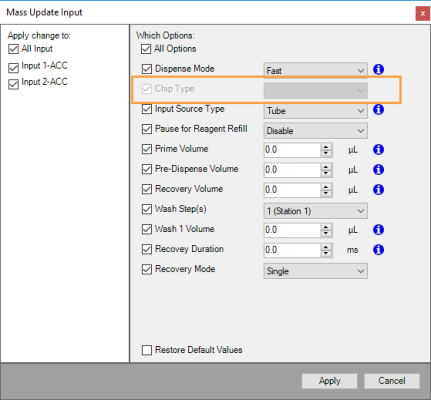Enable Restore Default Values checkbox
This screenshot has width=431, height=400.
pyautogui.click(x=147, y=350)
